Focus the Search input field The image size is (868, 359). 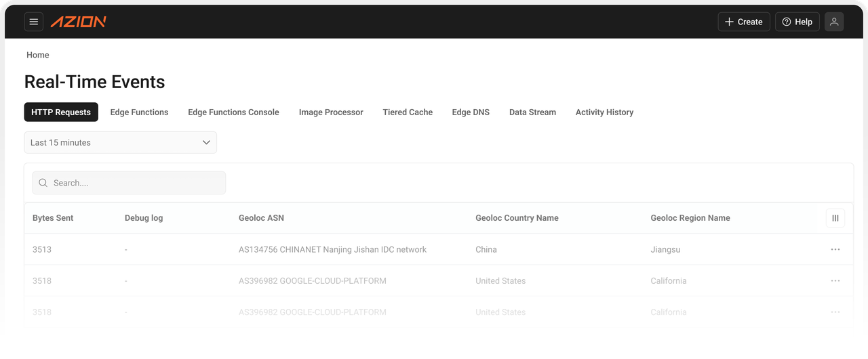click(136, 183)
